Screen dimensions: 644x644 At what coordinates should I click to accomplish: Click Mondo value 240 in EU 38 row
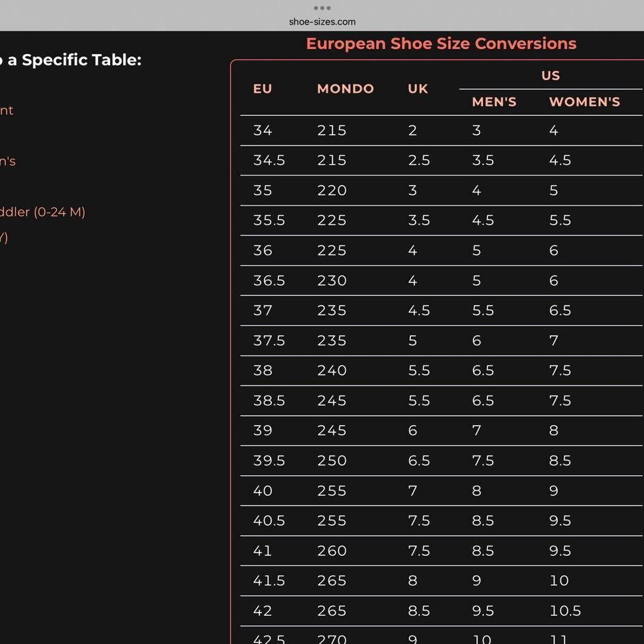coord(332,370)
